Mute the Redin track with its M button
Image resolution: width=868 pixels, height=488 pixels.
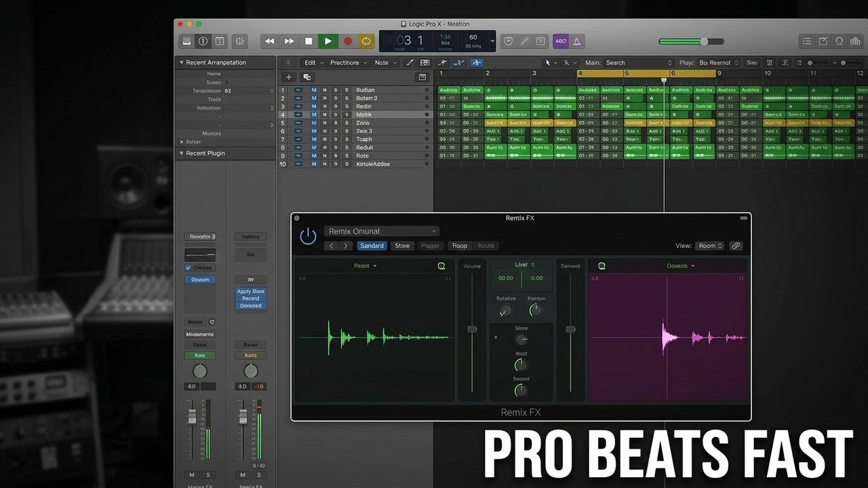[x=314, y=106]
